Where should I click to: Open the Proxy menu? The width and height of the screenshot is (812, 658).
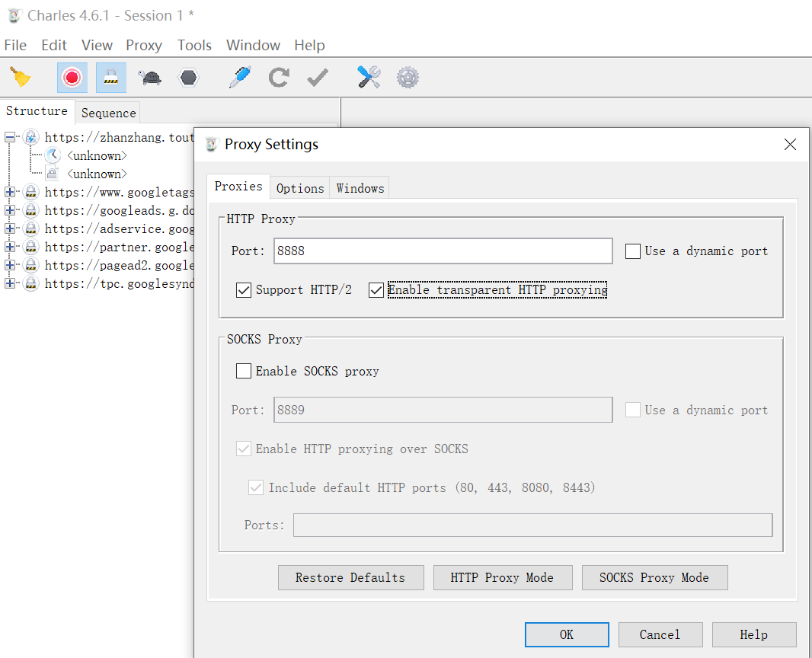coord(144,45)
